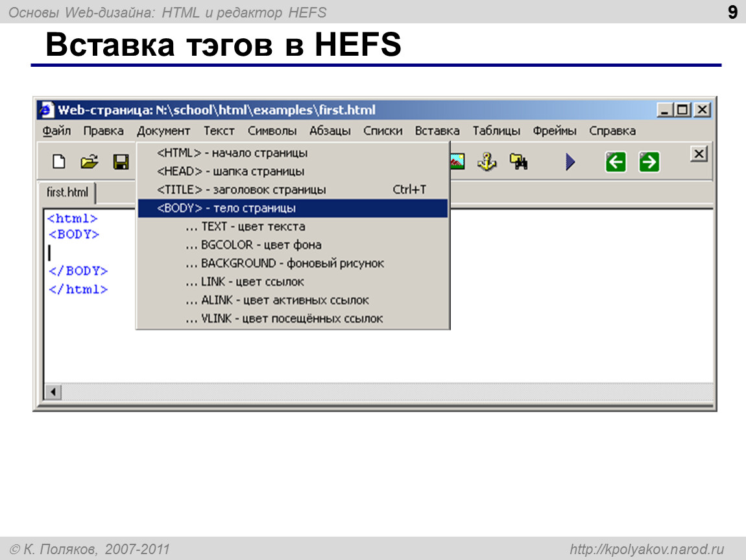Open the Вставка menu
Screen dimensions: 746x560
[437, 131]
